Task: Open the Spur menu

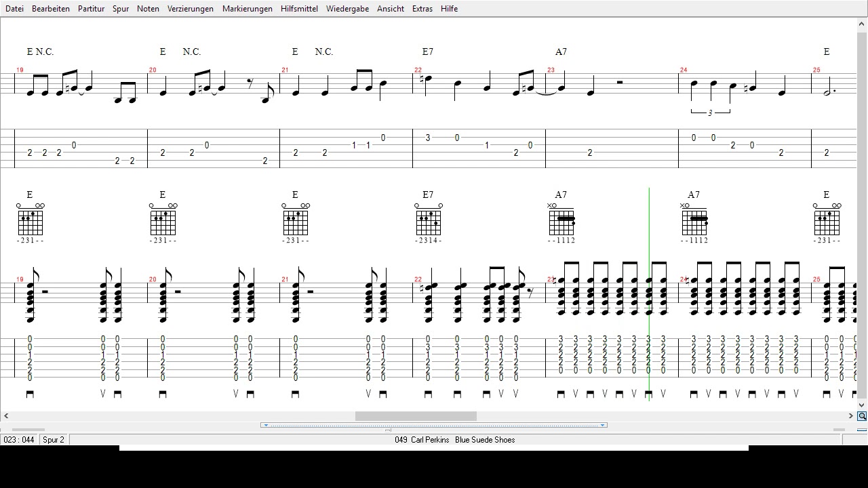Action: (x=121, y=9)
